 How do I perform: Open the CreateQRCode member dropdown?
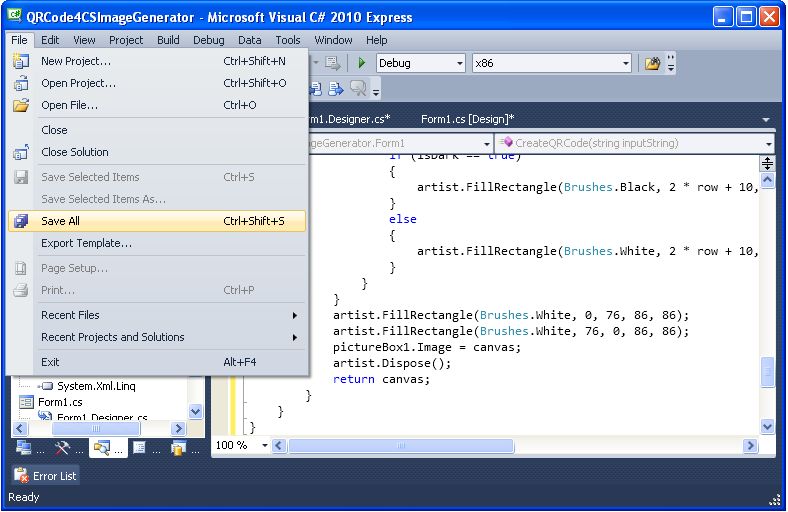[x=768, y=144]
